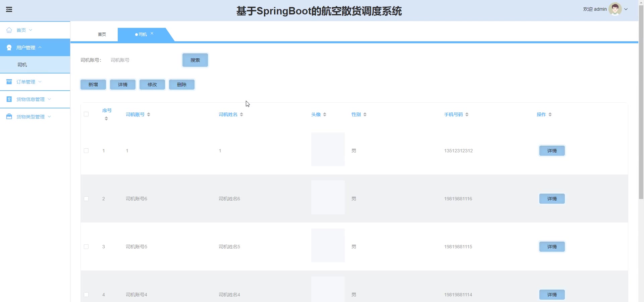Sort by 司机姓名 column arrows
Screen dimensions: 644x302
click(241, 115)
